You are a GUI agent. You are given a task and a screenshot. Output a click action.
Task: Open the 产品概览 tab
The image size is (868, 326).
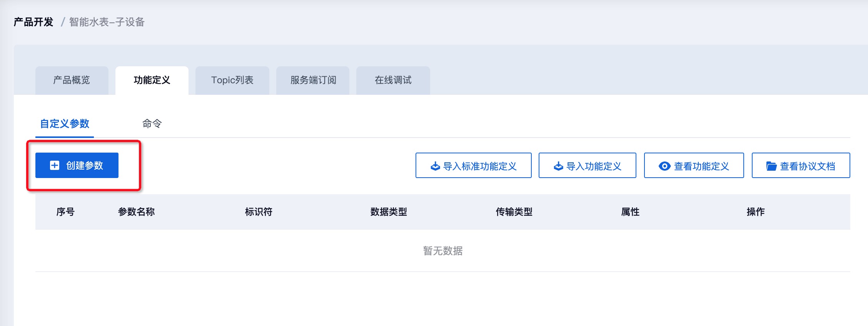click(x=72, y=80)
